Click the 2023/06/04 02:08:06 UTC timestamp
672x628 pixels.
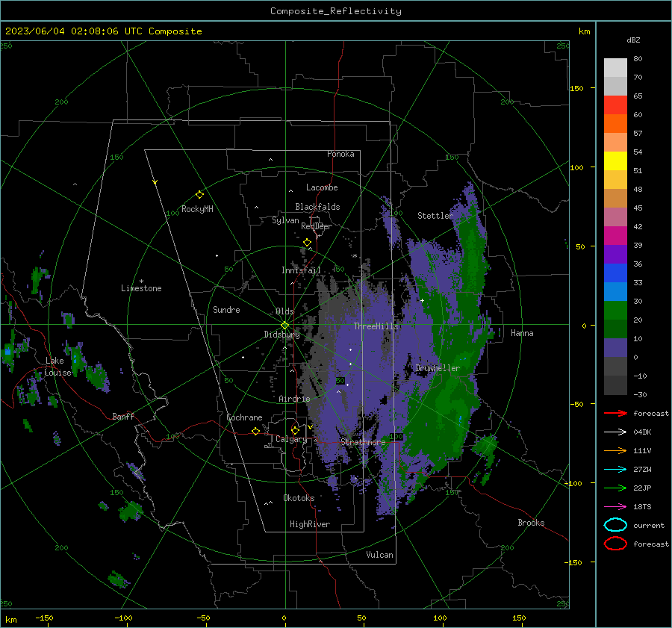point(103,31)
